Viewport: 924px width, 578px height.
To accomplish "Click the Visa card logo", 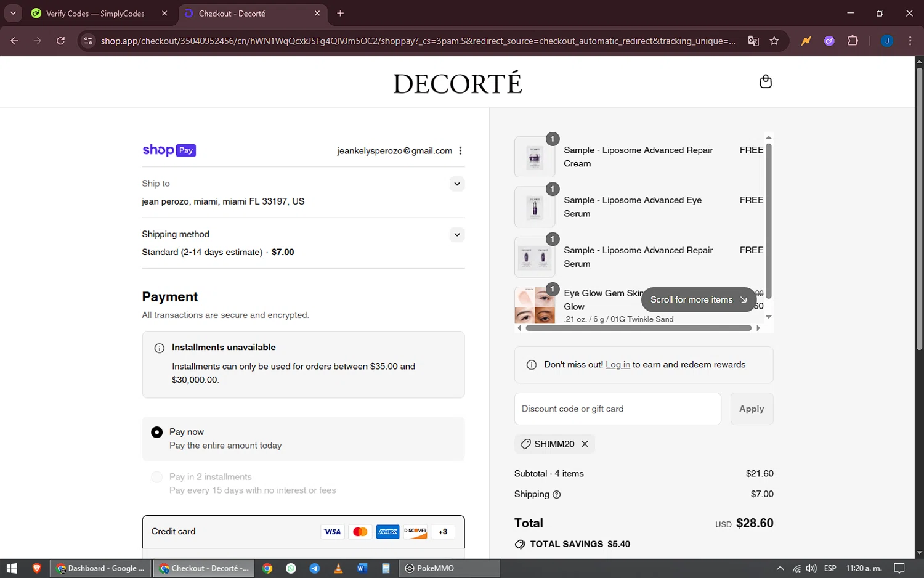I will point(333,532).
